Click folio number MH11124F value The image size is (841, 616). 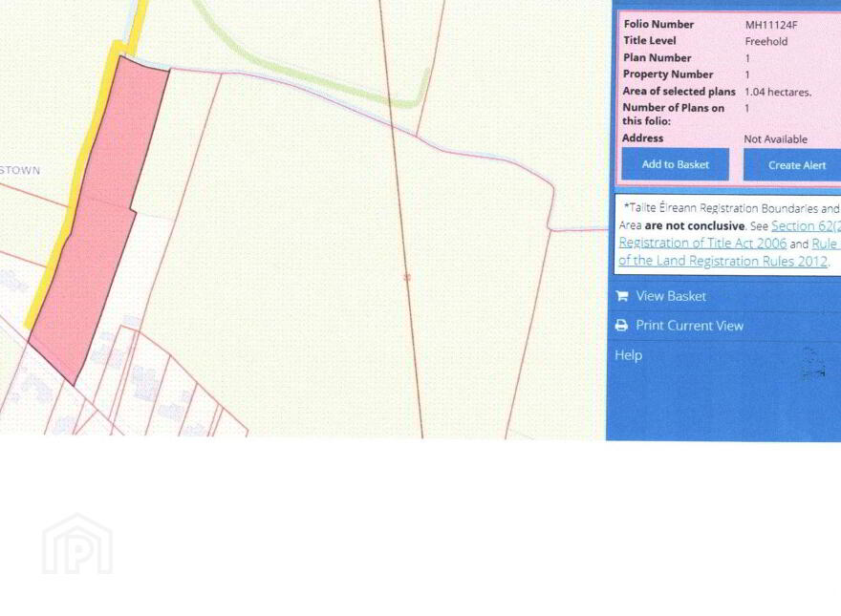pyautogui.click(x=771, y=25)
